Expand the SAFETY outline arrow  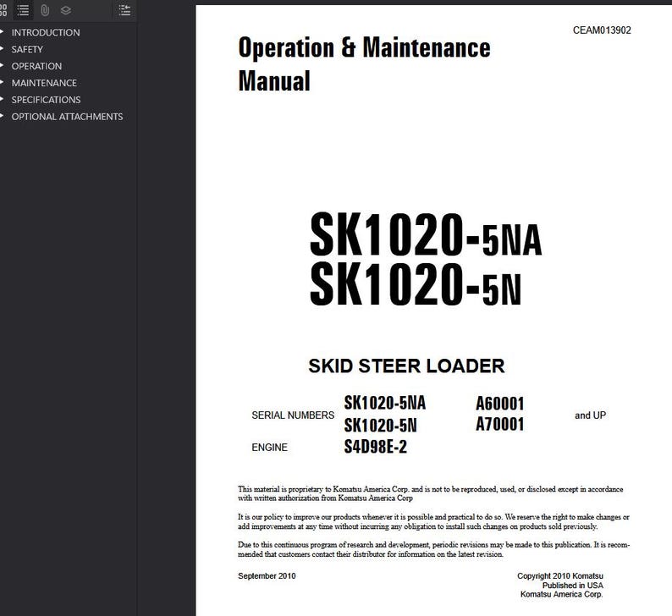coord(3,49)
